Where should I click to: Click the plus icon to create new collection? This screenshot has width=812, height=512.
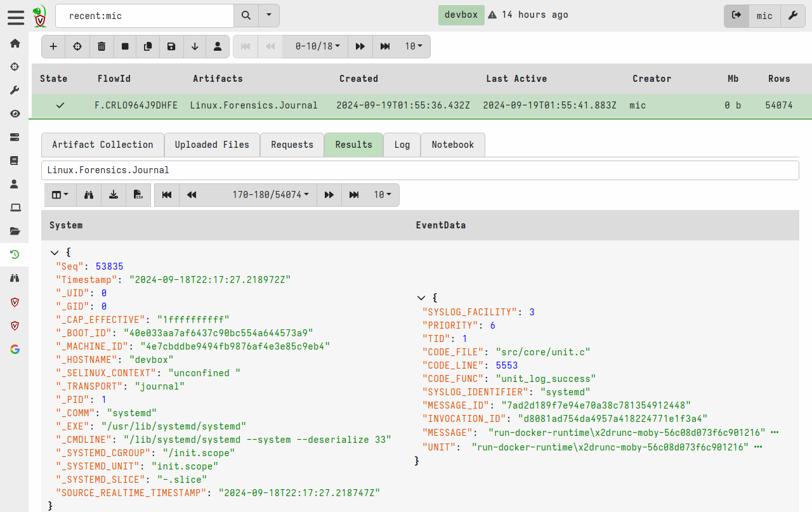pyautogui.click(x=53, y=46)
